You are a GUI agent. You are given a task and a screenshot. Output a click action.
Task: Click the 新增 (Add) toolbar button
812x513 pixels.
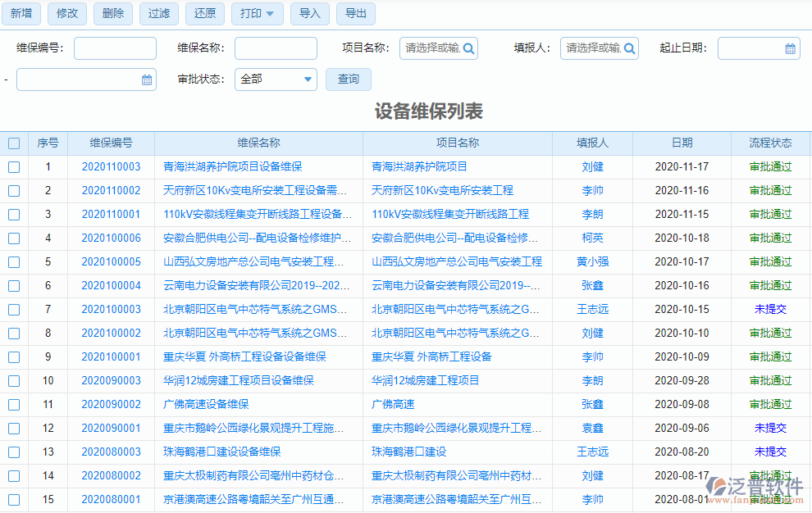pos(21,14)
